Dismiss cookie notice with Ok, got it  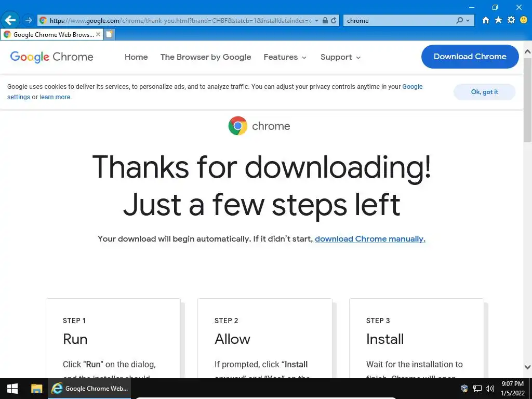click(x=484, y=92)
